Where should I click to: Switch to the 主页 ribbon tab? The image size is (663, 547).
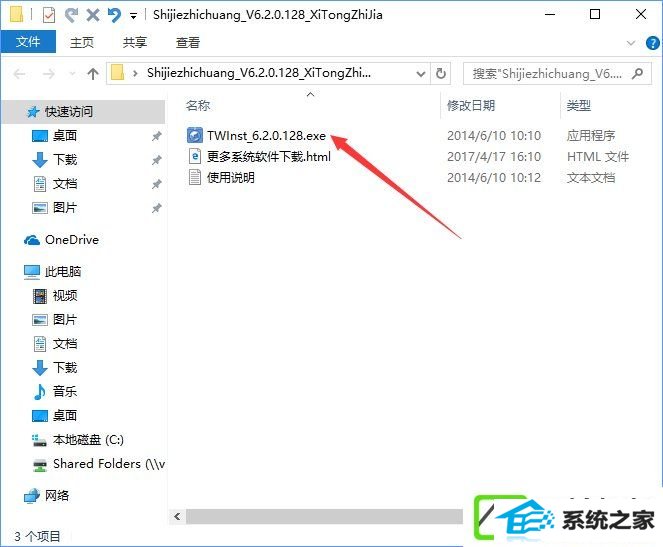[x=82, y=42]
